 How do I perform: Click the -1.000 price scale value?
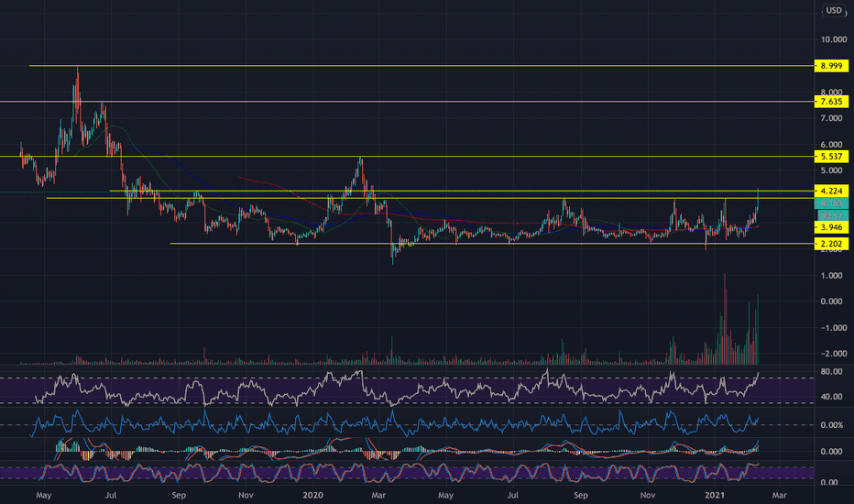pyautogui.click(x=833, y=327)
